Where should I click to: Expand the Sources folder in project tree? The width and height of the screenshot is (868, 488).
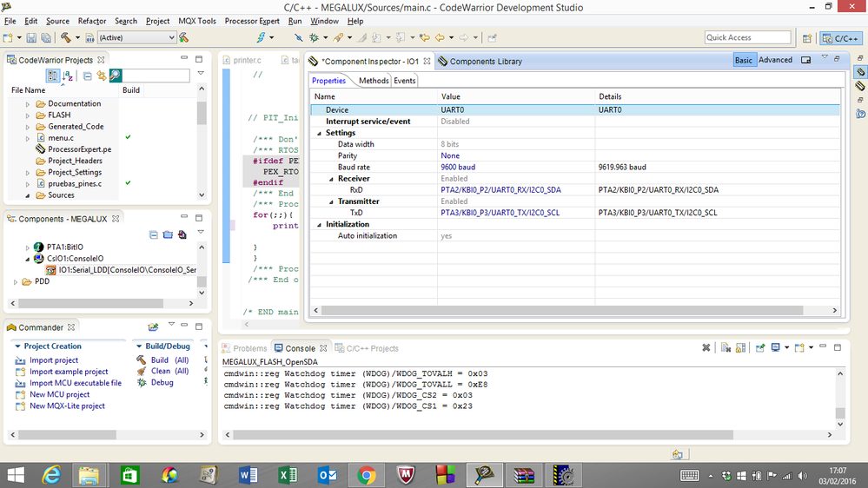pos(28,195)
